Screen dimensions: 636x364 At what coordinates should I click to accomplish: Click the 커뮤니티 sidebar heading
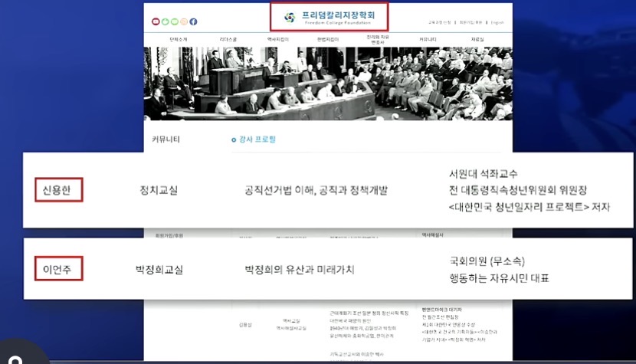click(167, 139)
